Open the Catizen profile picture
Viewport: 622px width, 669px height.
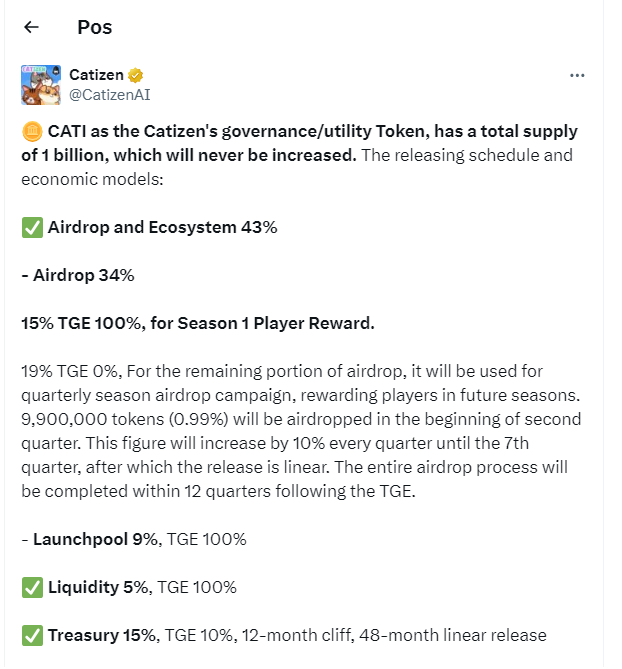tap(40, 84)
